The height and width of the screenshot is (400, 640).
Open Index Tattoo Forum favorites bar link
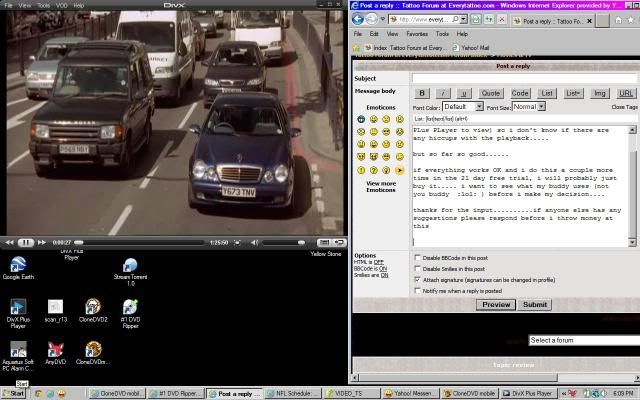(404, 48)
